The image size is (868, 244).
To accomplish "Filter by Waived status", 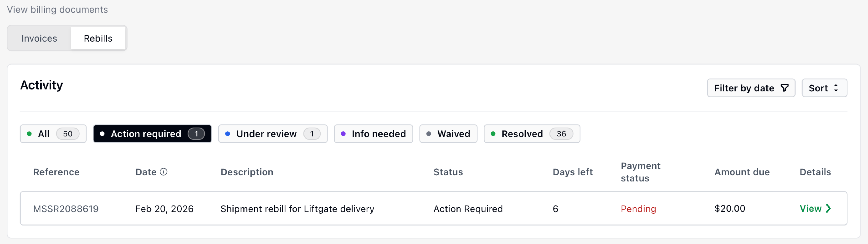I will 448,134.
